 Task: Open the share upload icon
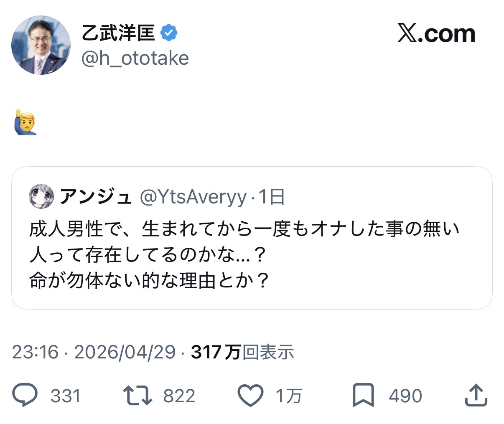[476, 396]
